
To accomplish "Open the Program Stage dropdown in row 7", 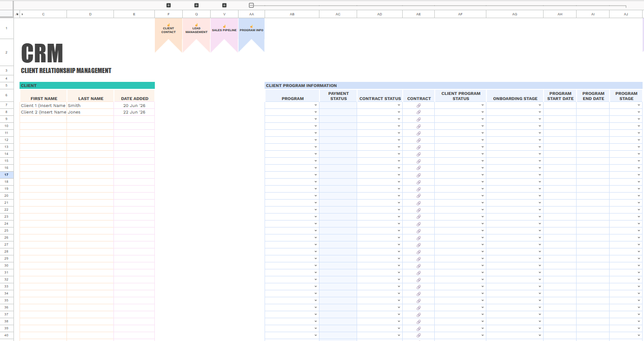I will [x=639, y=106].
